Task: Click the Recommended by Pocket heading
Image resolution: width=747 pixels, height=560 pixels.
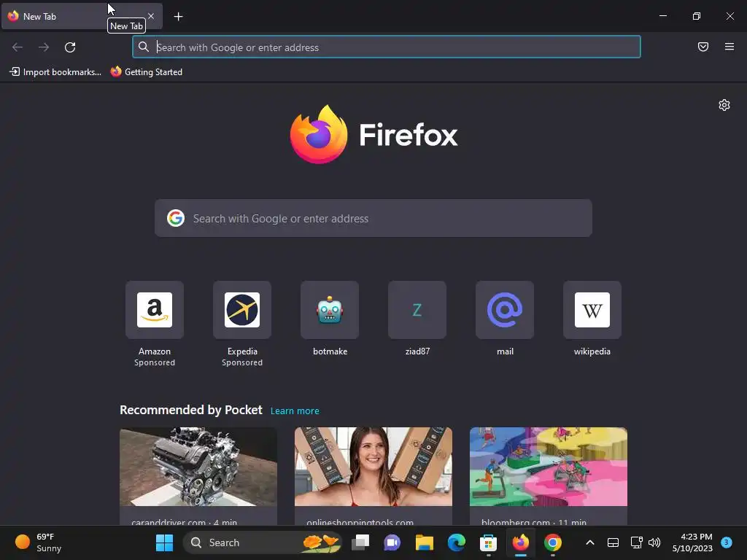Action: point(191,410)
